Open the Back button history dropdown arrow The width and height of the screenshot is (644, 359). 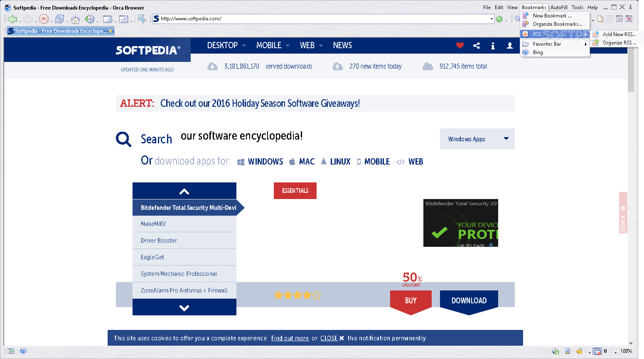point(20,21)
